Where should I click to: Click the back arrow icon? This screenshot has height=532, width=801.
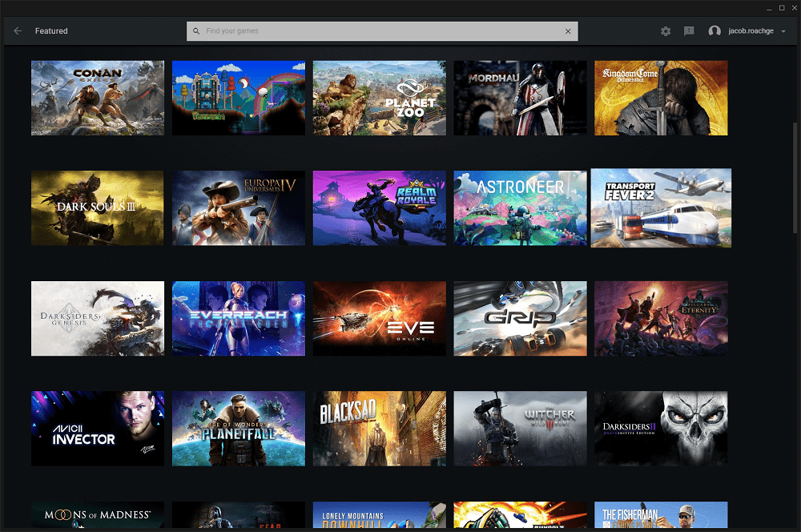coord(18,31)
